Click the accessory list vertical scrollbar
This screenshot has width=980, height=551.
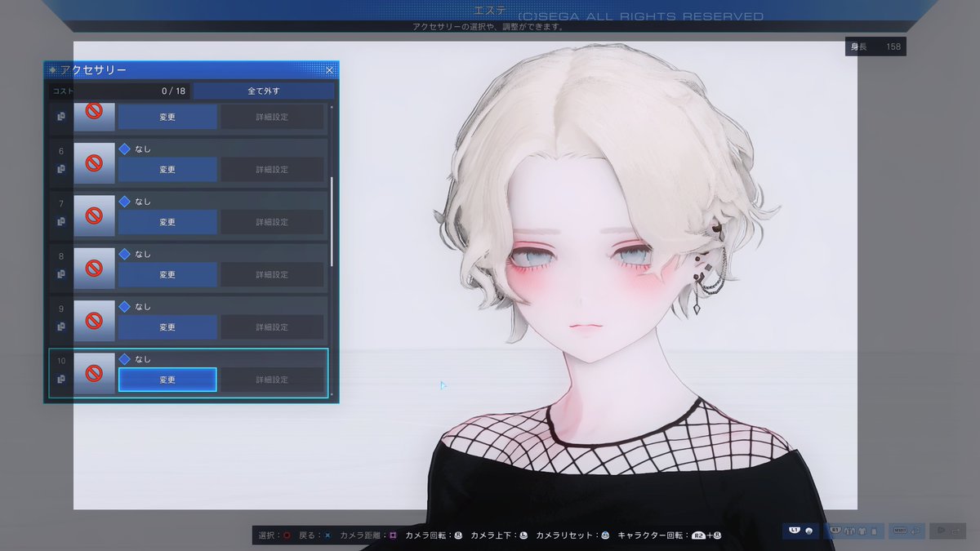tap(332, 220)
